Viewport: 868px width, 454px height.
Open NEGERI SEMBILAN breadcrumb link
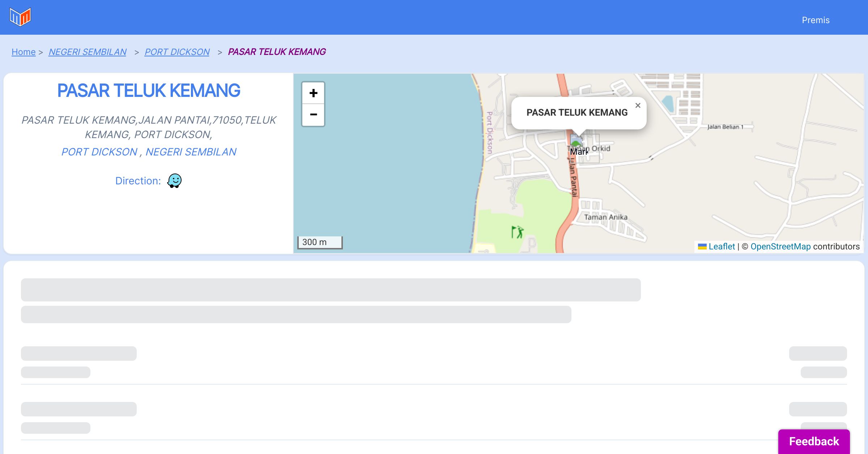(x=88, y=52)
